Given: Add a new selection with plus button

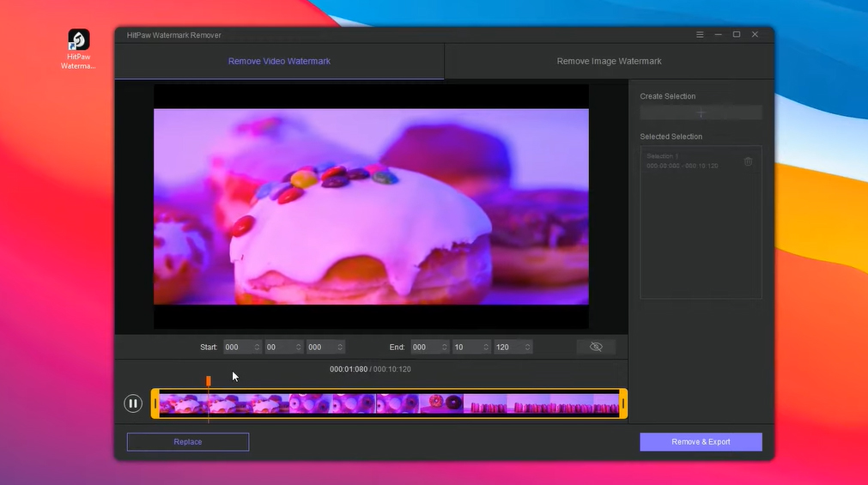Looking at the screenshot, I should [x=701, y=113].
